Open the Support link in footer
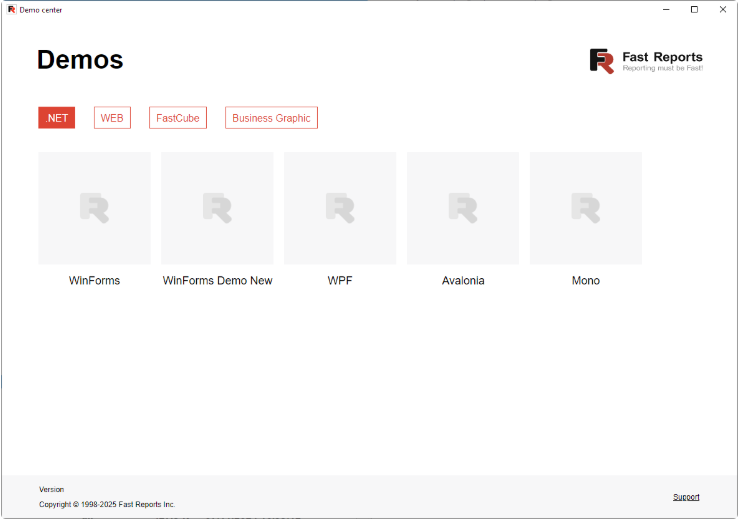744x522 pixels. [686, 497]
